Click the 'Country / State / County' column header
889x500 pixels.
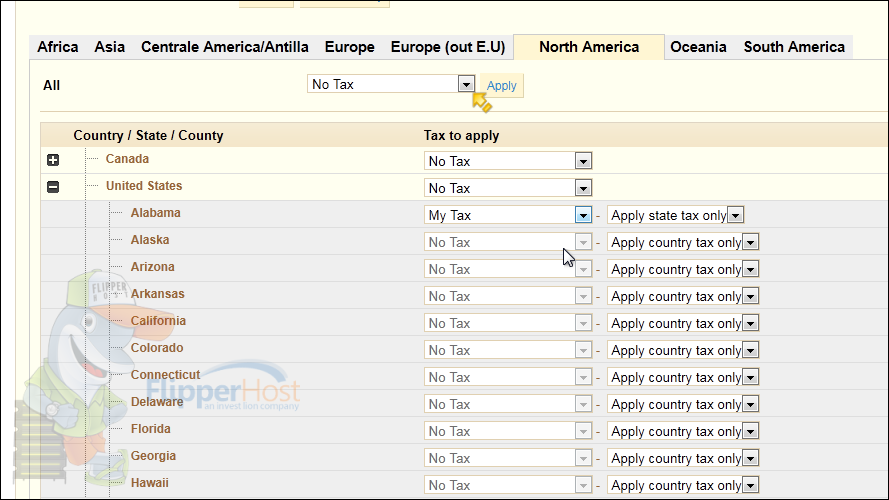click(x=148, y=135)
